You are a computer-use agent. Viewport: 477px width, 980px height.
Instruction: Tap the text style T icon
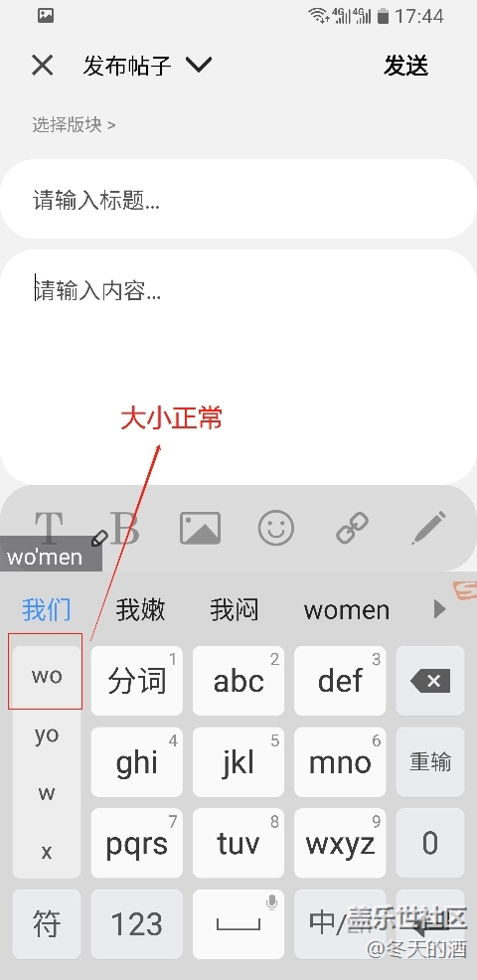[49, 528]
